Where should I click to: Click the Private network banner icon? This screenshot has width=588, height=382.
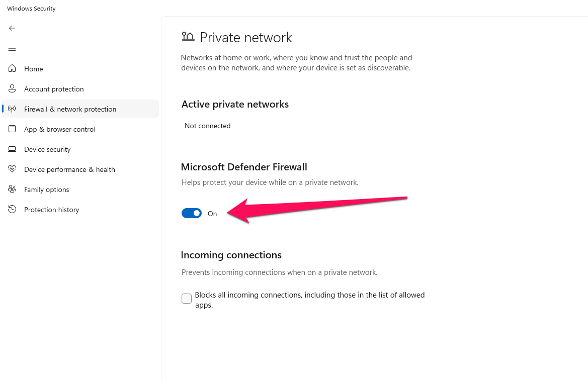click(188, 36)
